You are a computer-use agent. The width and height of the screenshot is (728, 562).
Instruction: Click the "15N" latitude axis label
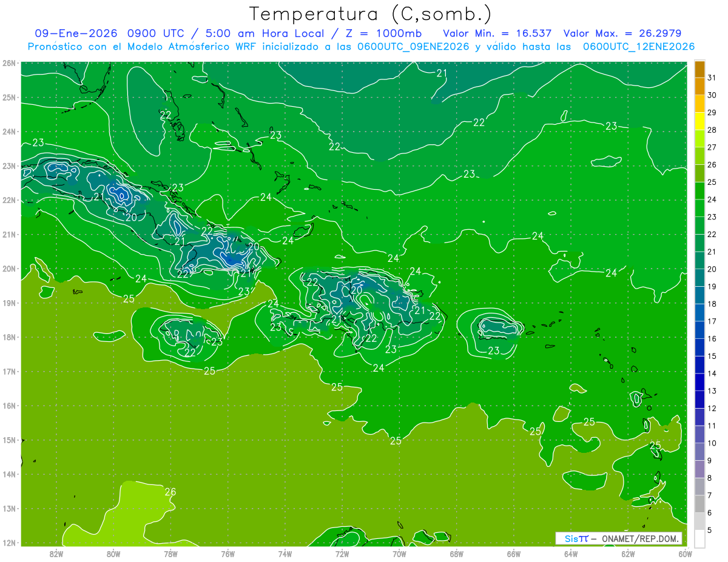tap(9, 440)
